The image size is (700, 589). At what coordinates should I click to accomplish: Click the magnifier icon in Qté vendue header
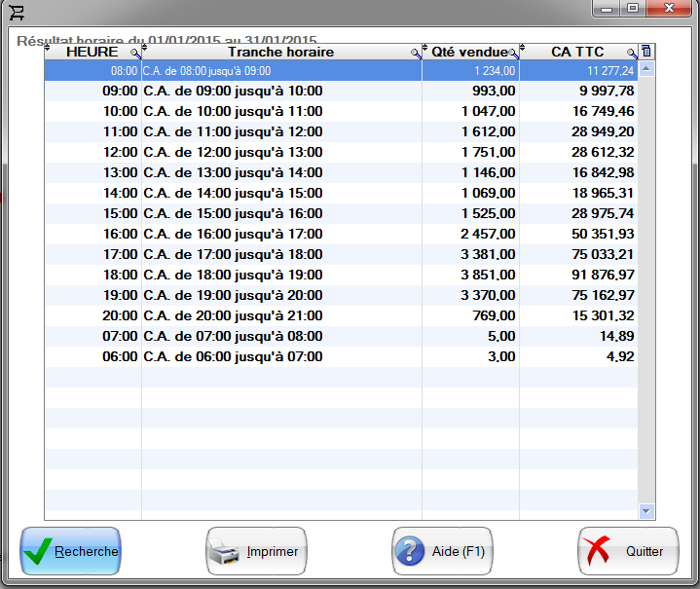coord(513,53)
